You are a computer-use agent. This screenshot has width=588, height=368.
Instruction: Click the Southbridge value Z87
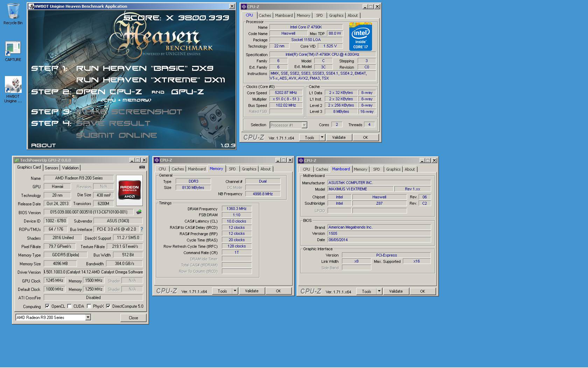tap(379, 203)
